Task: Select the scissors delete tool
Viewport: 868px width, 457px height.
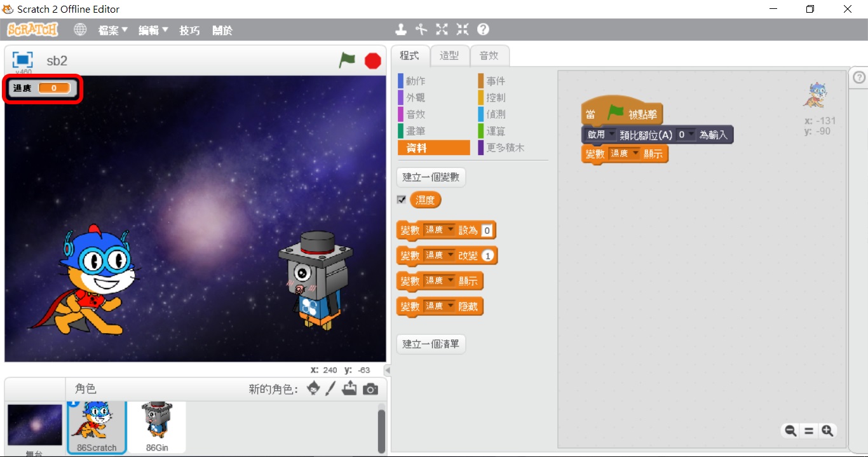Action: 421,29
